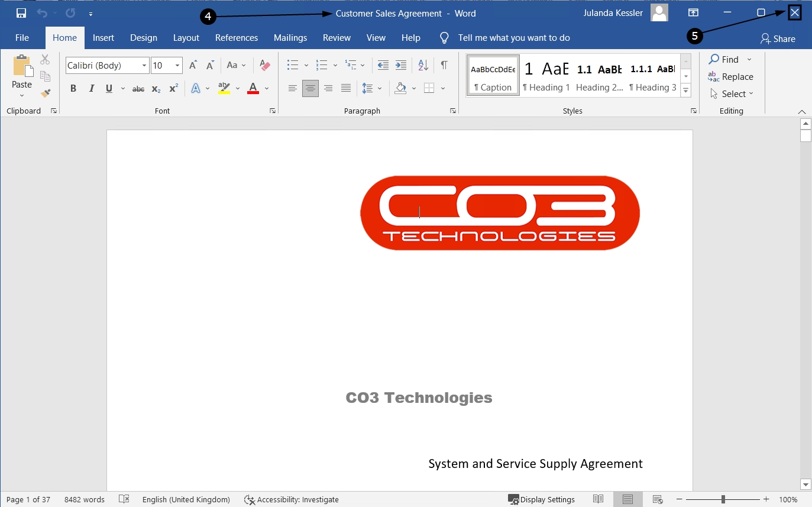
Task: Click the Cut scissors icon
Action: coord(45,60)
